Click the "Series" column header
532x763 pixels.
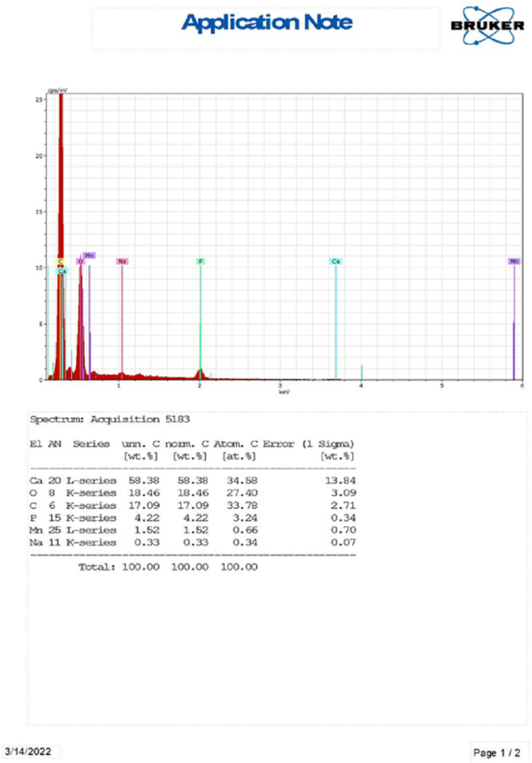pyautogui.click(x=92, y=444)
